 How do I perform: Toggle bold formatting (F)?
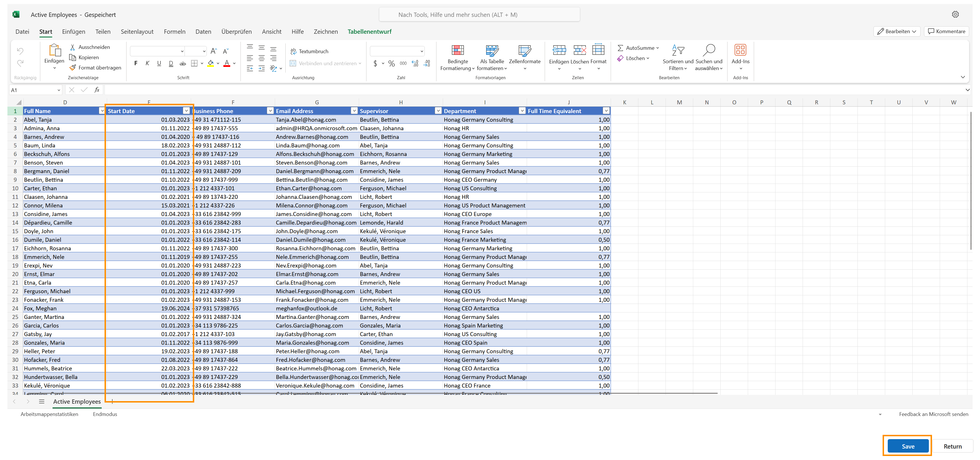click(136, 63)
